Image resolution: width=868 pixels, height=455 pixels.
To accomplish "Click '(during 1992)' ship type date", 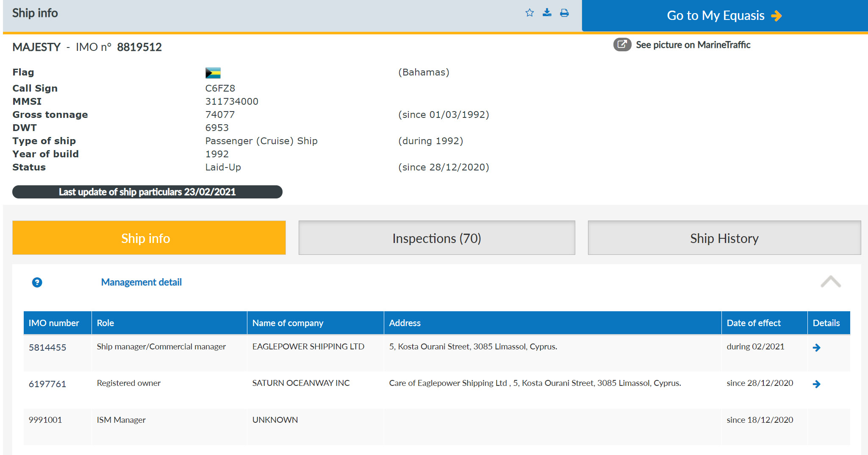I will coord(431,141).
